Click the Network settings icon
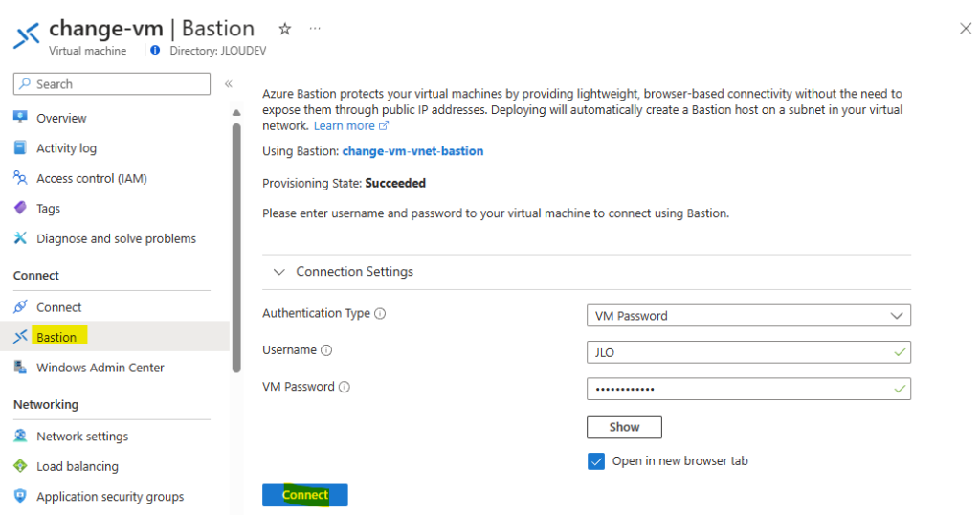Viewport: 980px width, 515px height. 20,436
